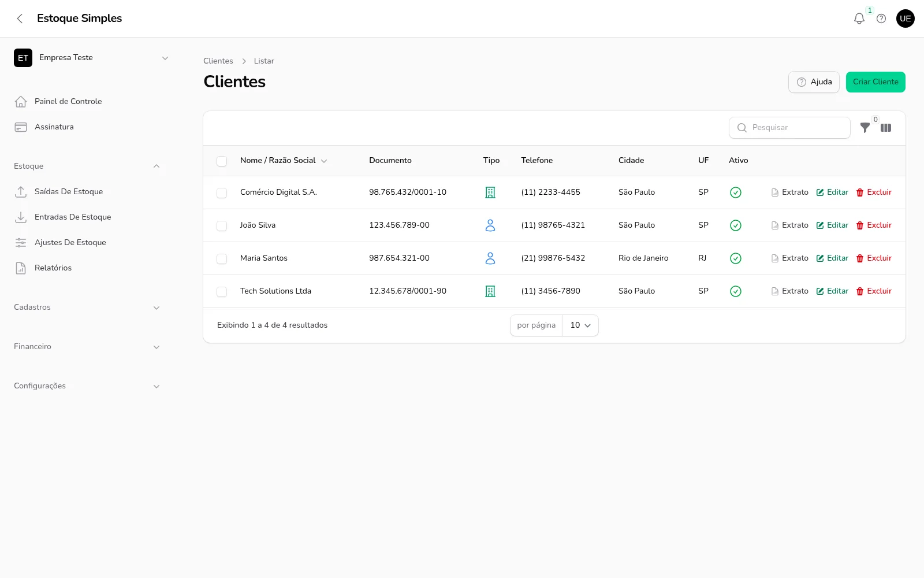Open the notifications bell
This screenshot has height=578, width=924.
click(x=859, y=18)
